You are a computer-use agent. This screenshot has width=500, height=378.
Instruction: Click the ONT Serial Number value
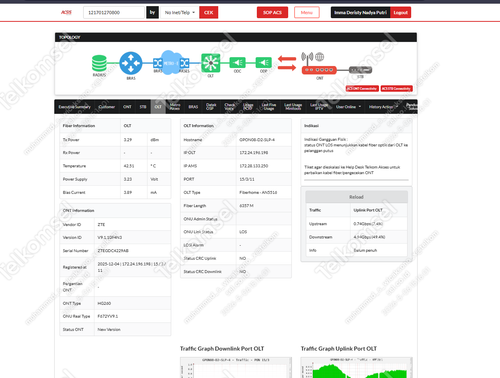click(x=113, y=251)
